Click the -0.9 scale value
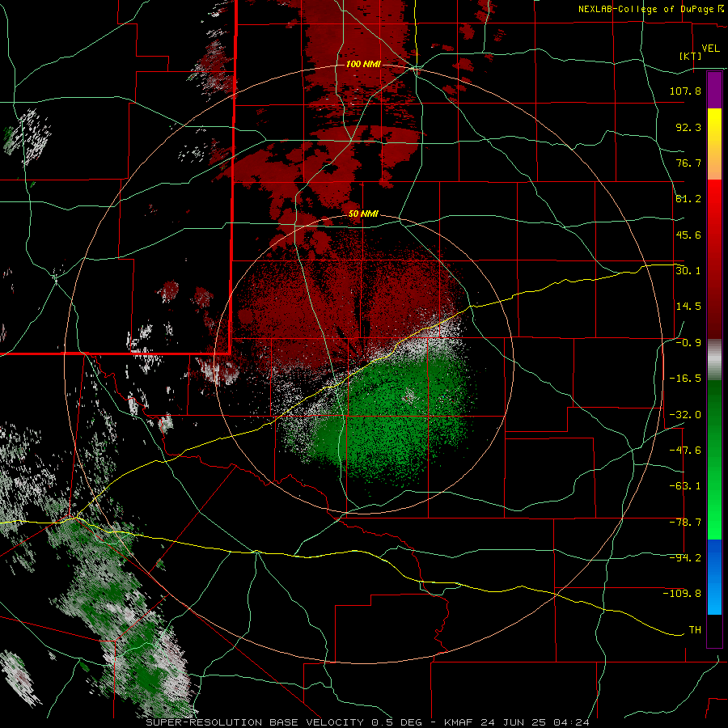Screen dimensions: 728x728 point(688,343)
